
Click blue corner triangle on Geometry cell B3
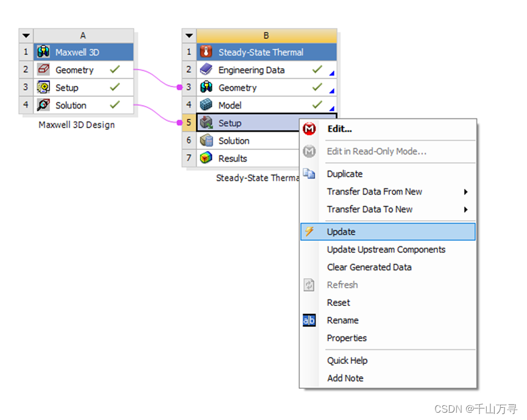coord(332,91)
